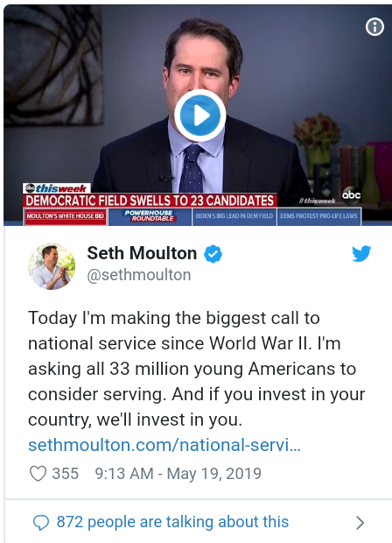Click the verified badge next to Seth Moulton
The image size is (392, 543).
coord(213,254)
